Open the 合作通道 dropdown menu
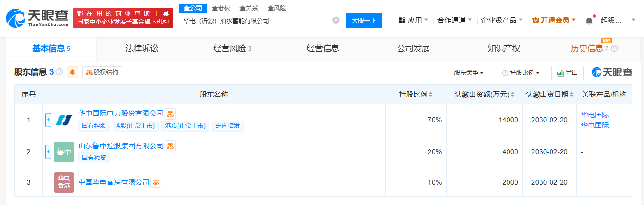Viewport: 644px width, 205px height. [455, 20]
